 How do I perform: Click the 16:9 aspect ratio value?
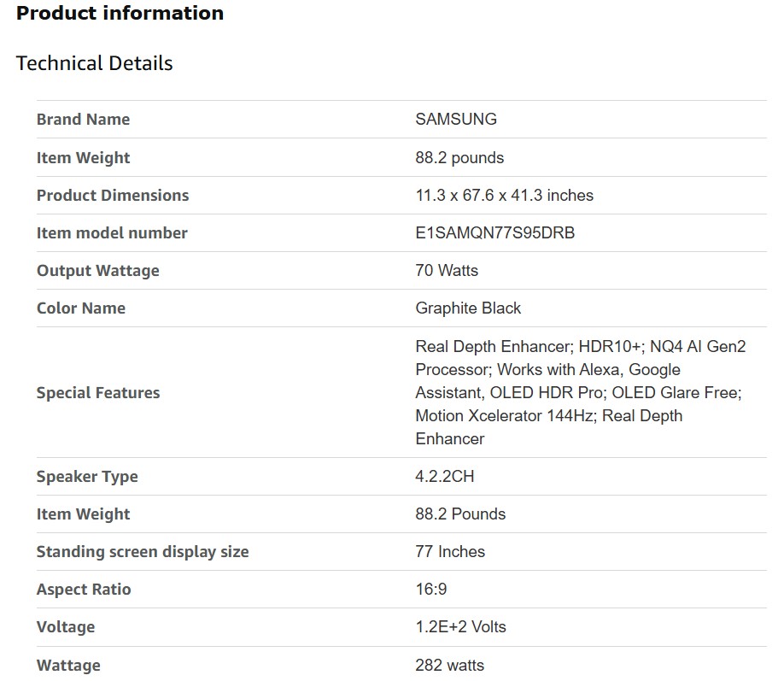[430, 590]
